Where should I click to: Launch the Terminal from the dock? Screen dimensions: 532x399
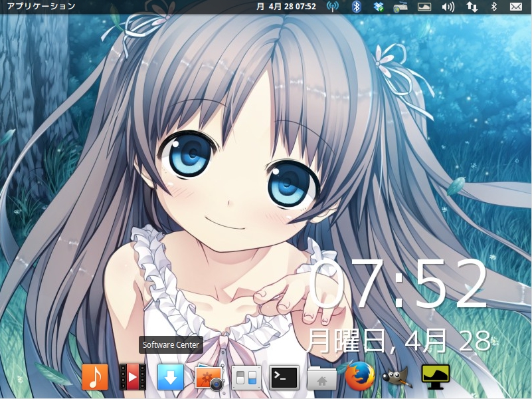(x=284, y=378)
